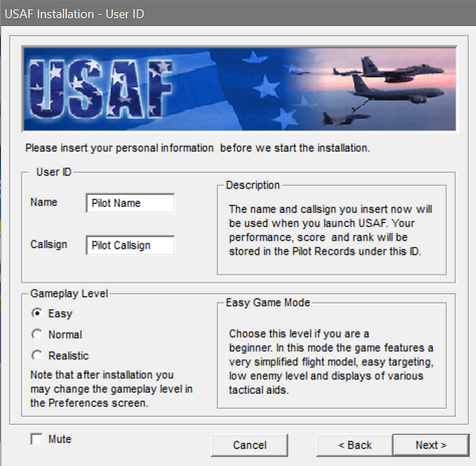Image resolution: width=476 pixels, height=466 pixels.
Task: Pick the Realistic gameplay level option
Action: click(36, 355)
